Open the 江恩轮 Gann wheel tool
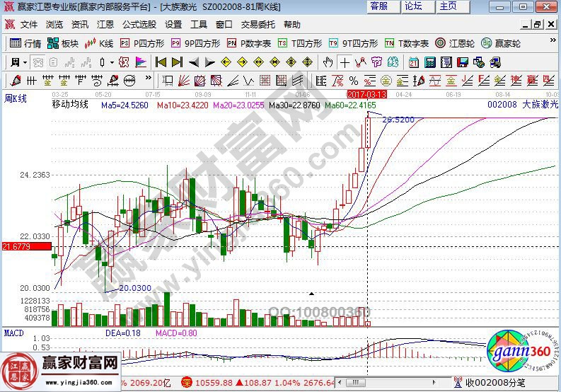 click(x=454, y=43)
